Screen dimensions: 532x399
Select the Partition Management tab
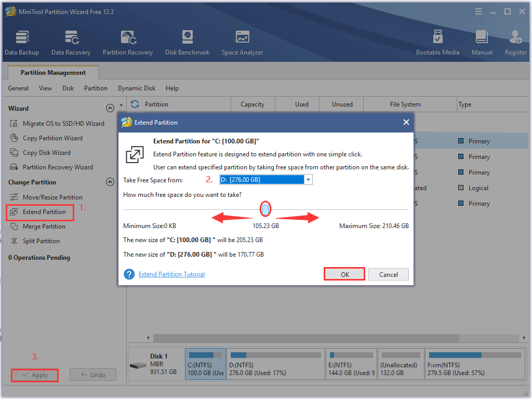pos(54,73)
